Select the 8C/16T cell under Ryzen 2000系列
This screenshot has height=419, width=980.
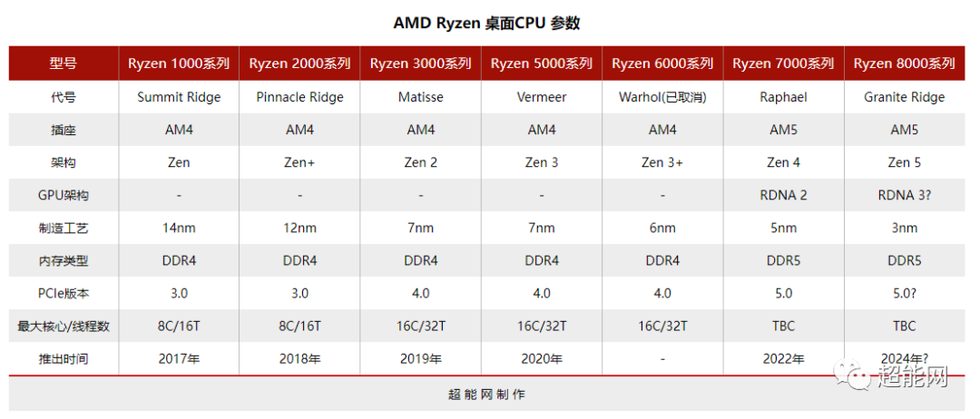tap(300, 326)
